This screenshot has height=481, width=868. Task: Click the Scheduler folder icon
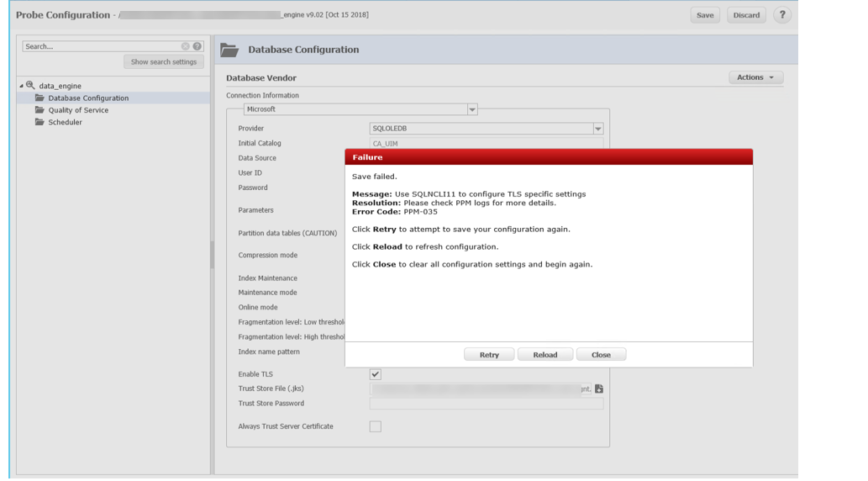pos(39,122)
